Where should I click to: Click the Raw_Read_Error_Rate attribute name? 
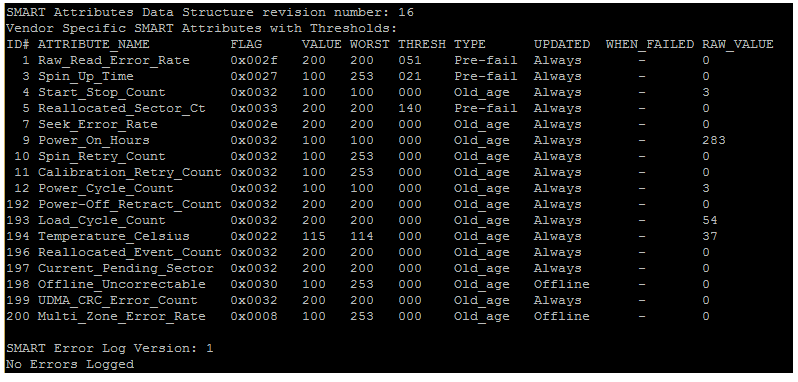pos(113,61)
